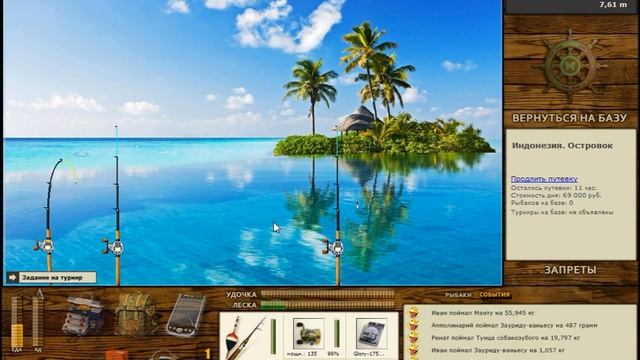Image resolution: width=640 pixels, height=360 pixels.
Task: Open the ЗАПРЕТЫ section
Action: [x=570, y=270]
